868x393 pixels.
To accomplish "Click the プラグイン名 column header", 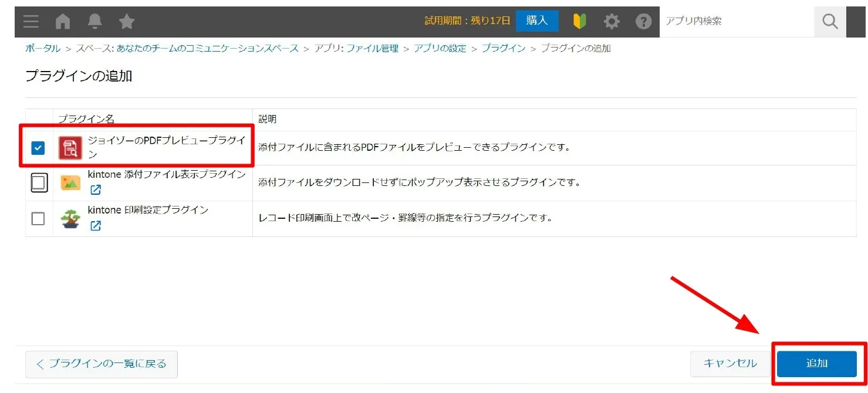I will tap(86, 119).
